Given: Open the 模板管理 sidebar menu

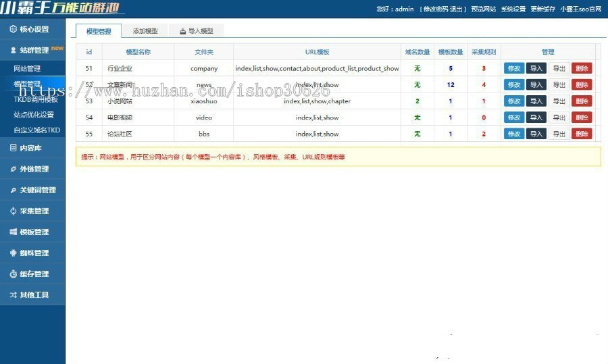Looking at the screenshot, I should point(32,232).
